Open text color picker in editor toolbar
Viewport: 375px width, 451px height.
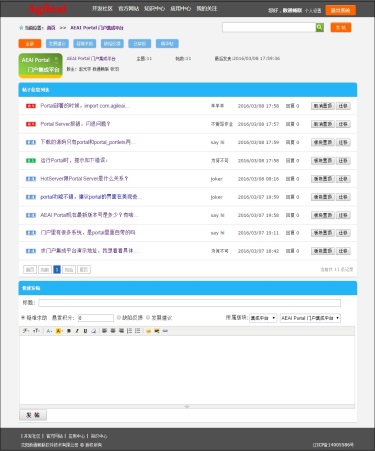click(x=49, y=331)
